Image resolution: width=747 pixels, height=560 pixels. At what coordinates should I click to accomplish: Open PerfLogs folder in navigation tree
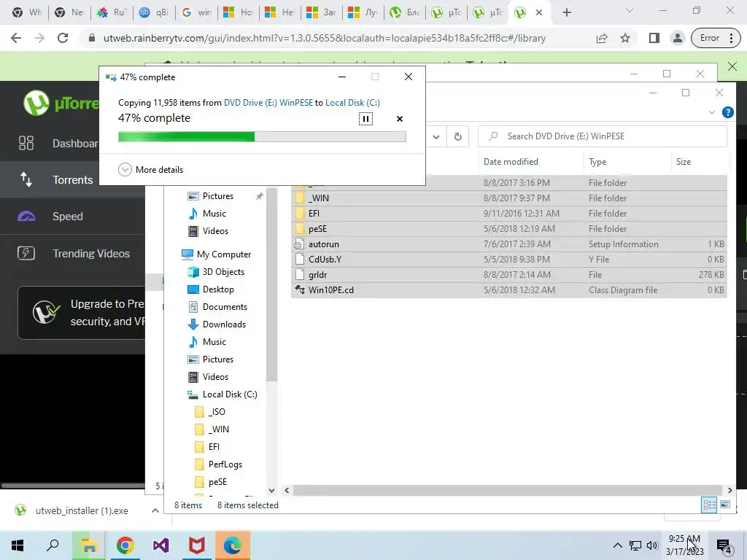[x=219, y=464]
